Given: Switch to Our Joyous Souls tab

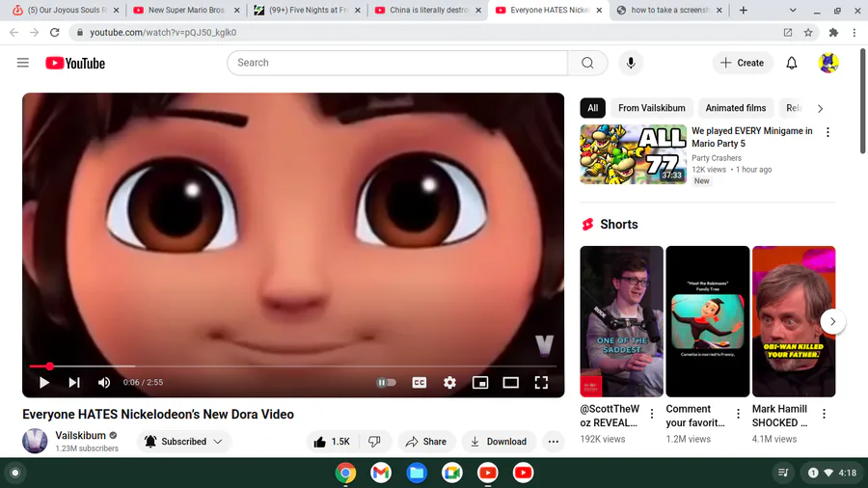Looking at the screenshot, I should click(x=67, y=10).
